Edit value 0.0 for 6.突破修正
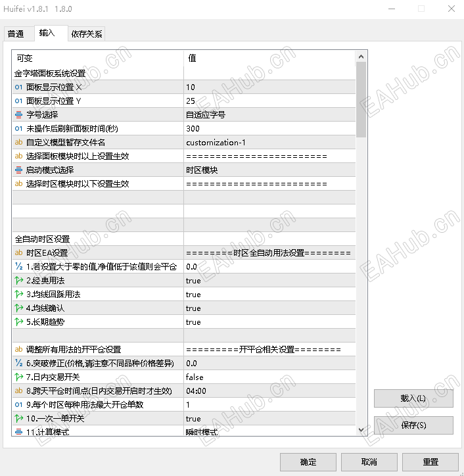 pos(269,364)
